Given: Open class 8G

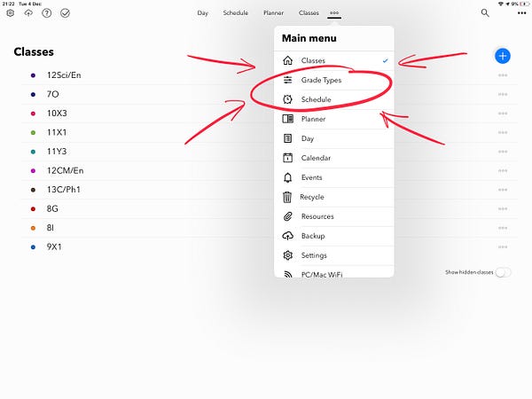Looking at the screenshot, I should [52, 208].
